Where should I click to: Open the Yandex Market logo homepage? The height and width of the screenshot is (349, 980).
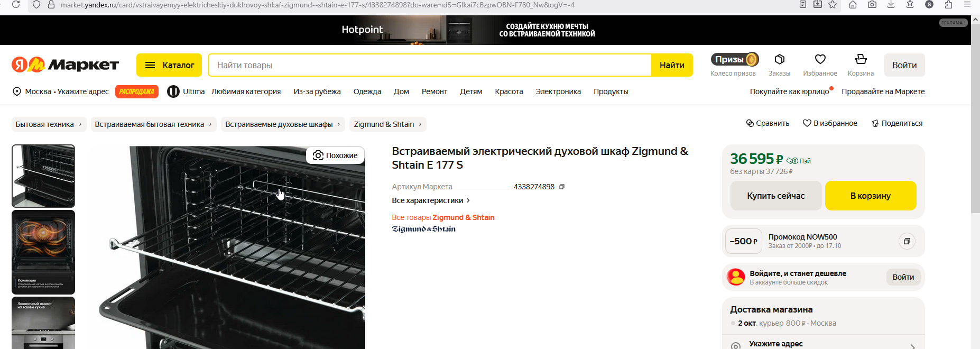(65, 65)
